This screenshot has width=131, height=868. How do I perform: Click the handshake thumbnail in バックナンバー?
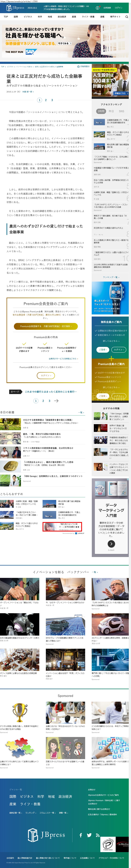click(20, 589)
